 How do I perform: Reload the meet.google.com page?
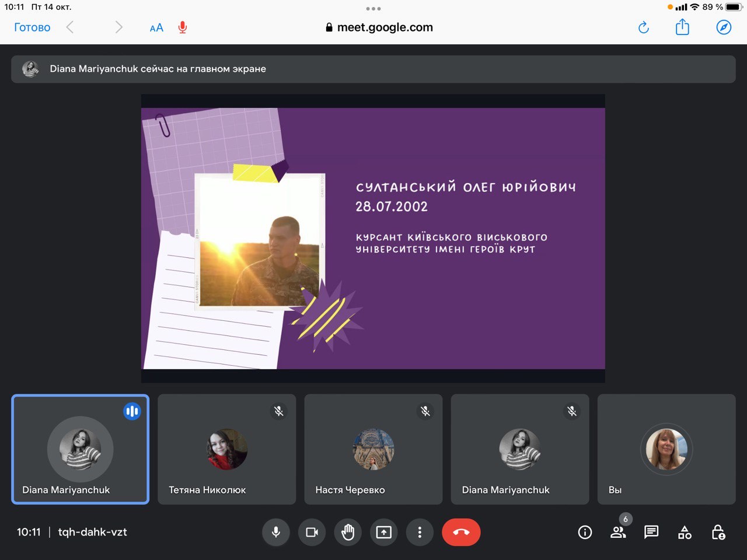(x=644, y=27)
